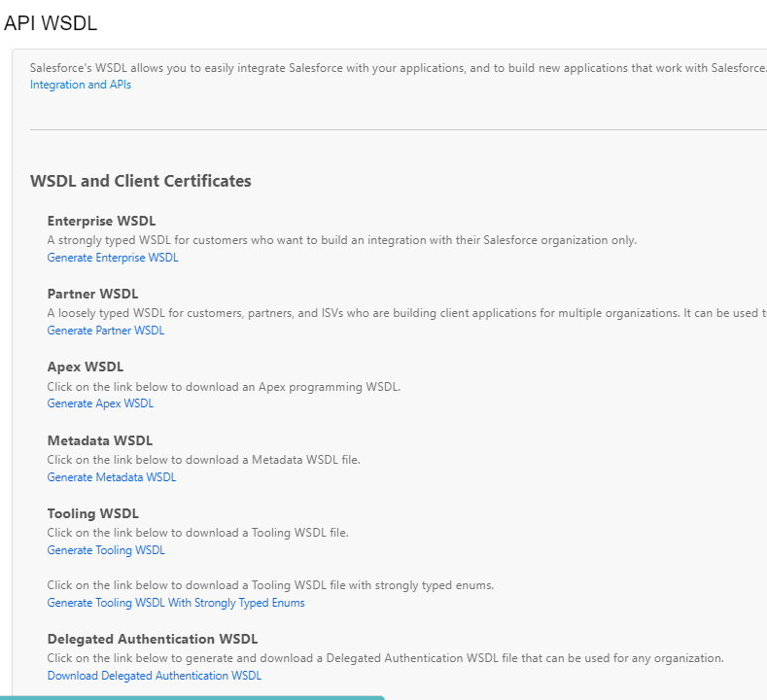Screen dimensions: 767x700
Task: Click the Partner WSDL section heading
Action: (92, 294)
